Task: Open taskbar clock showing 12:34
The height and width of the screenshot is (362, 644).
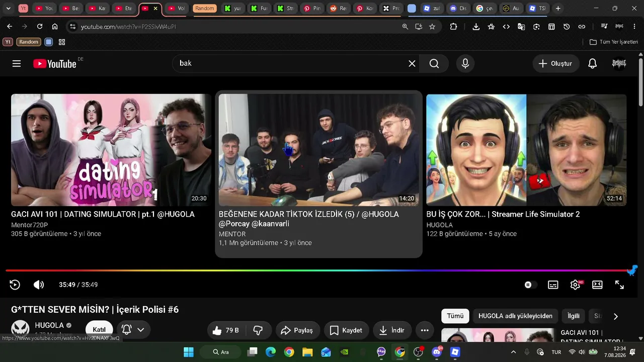Action: tap(615, 352)
